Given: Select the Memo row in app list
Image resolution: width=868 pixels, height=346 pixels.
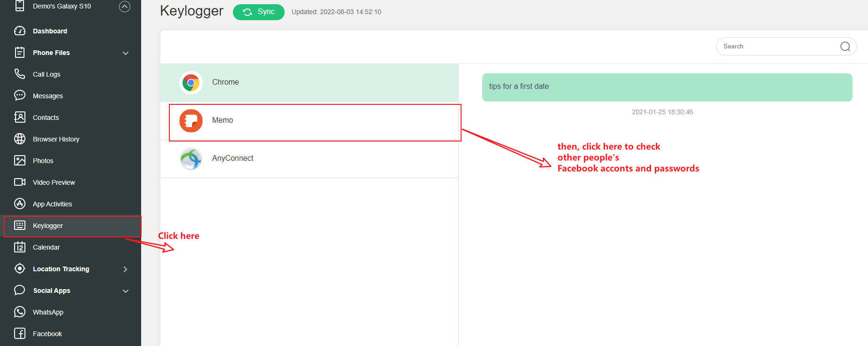Looking at the screenshot, I should [309, 121].
